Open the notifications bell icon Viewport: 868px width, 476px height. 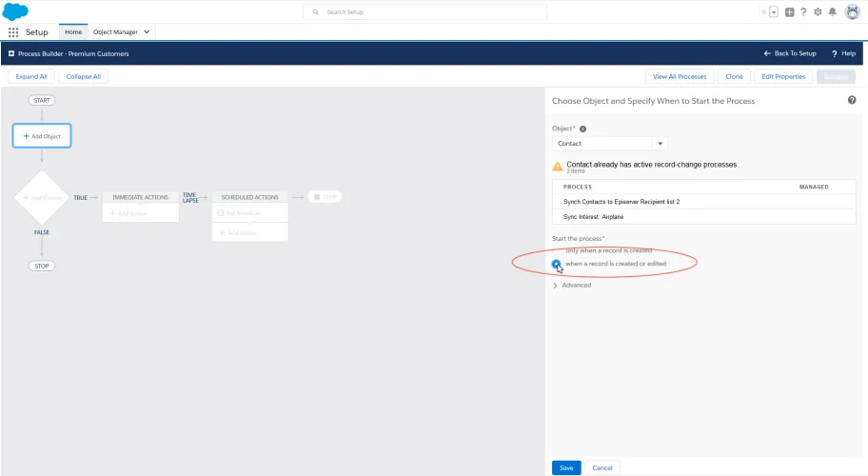pyautogui.click(x=832, y=11)
